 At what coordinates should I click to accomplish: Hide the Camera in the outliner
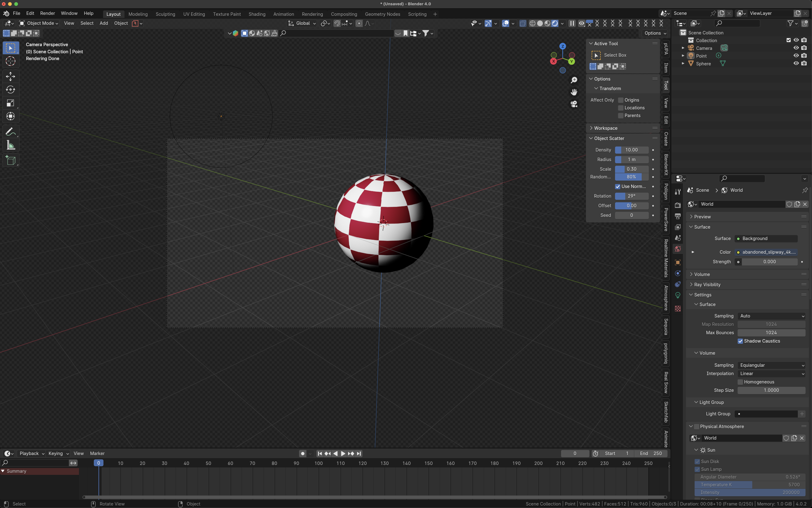click(x=796, y=48)
